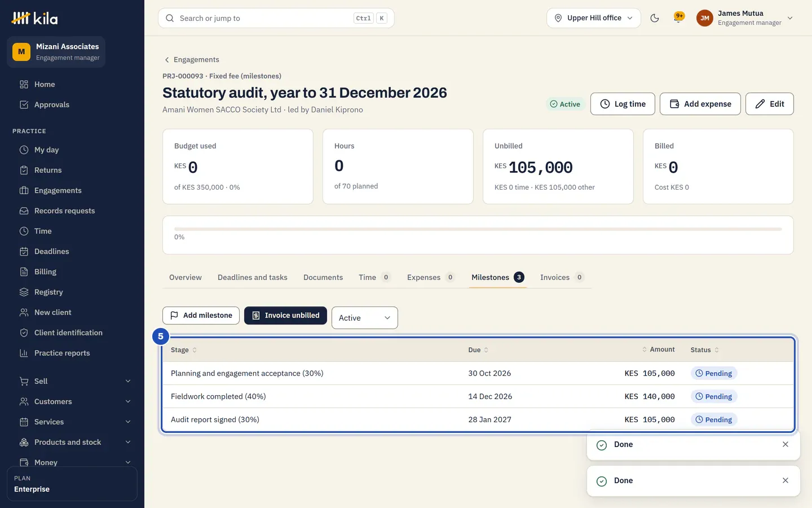Image resolution: width=812 pixels, height=508 pixels.
Task: Click the Kila logo
Action: pos(34,18)
